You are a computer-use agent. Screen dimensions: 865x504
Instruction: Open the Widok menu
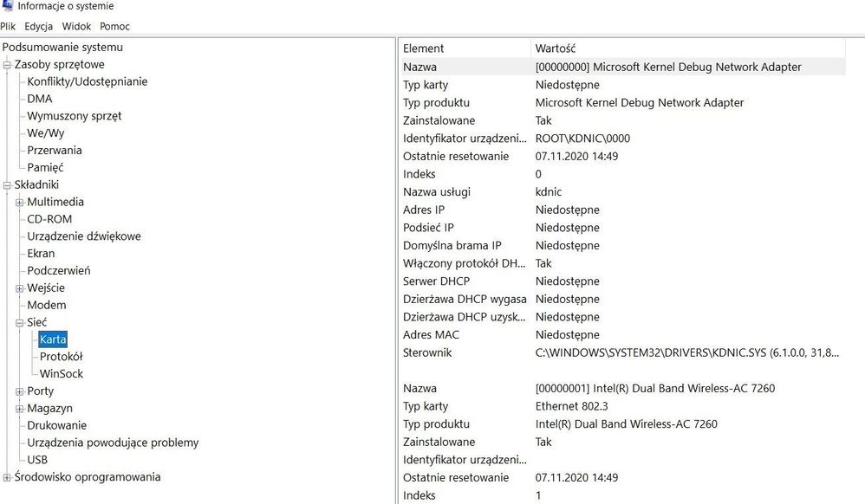76,26
